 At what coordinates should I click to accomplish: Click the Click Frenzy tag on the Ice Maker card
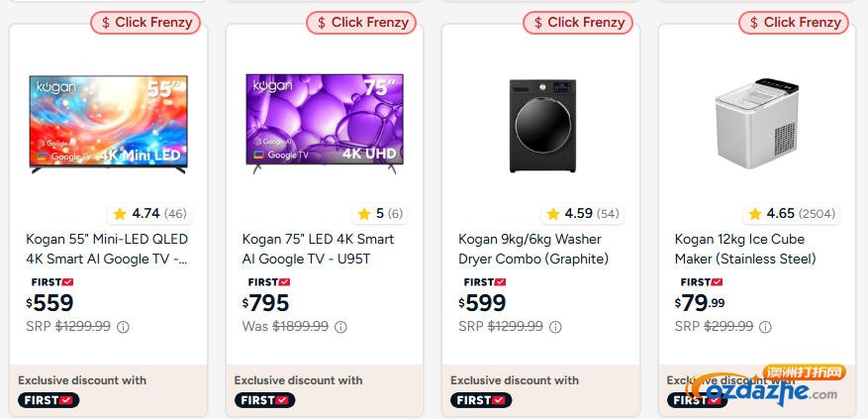click(795, 22)
